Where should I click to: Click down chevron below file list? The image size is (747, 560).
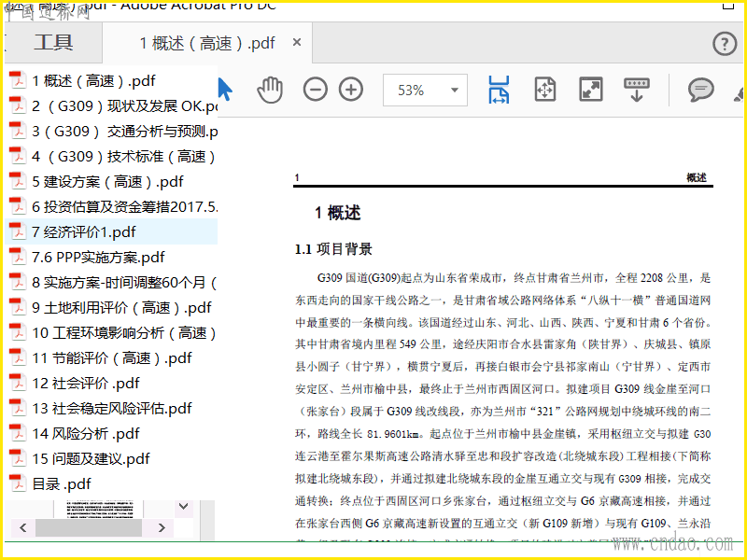tap(183, 507)
